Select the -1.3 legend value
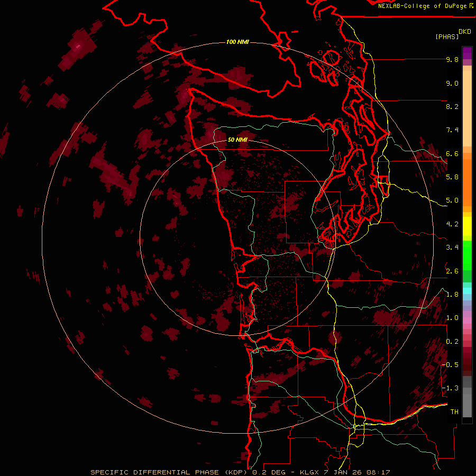This screenshot has width=476, height=476. [x=451, y=388]
